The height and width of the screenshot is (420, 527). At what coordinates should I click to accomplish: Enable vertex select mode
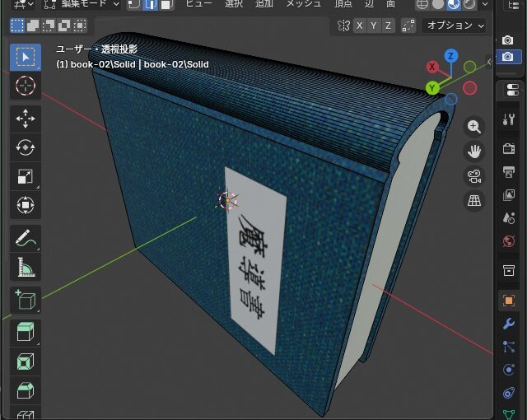pos(134,4)
